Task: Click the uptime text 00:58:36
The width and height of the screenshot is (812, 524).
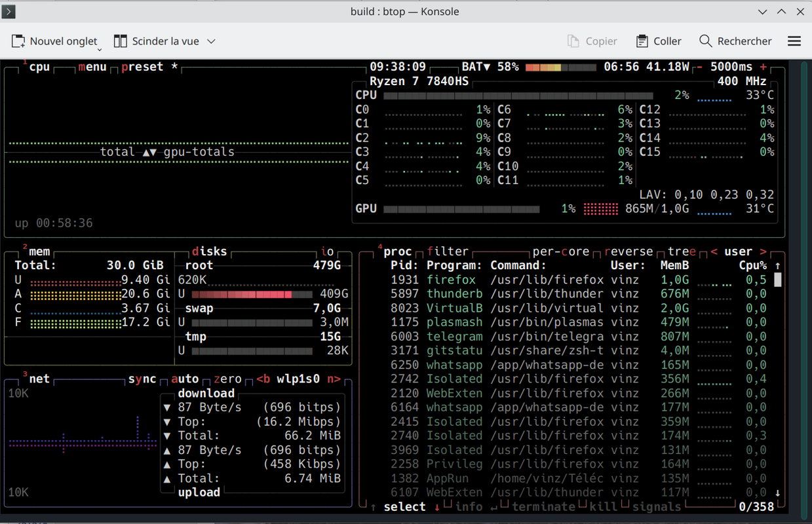Action: [64, 223]
